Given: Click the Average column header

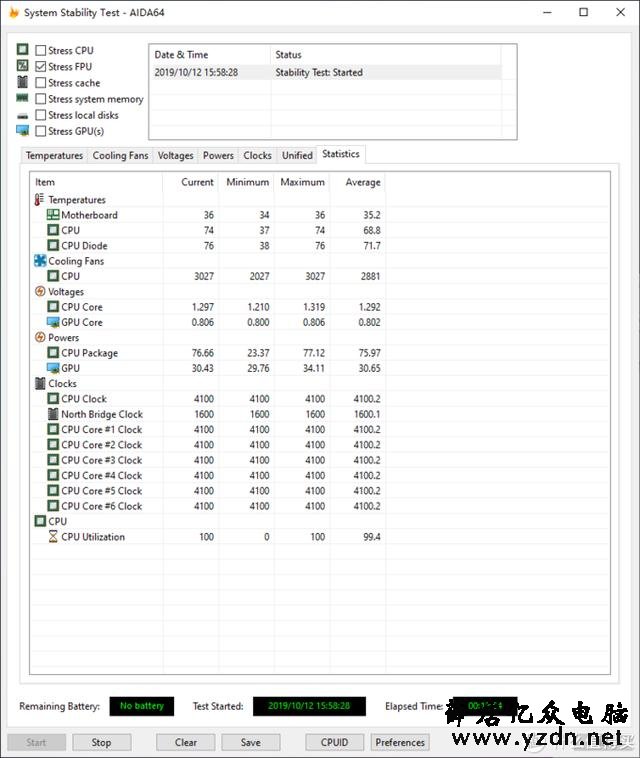Looking at the screenshot, I should point(358,182).
